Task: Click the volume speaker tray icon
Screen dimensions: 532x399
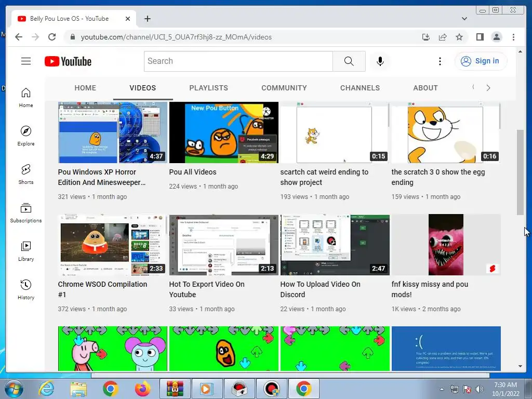Action: point(479,390)
